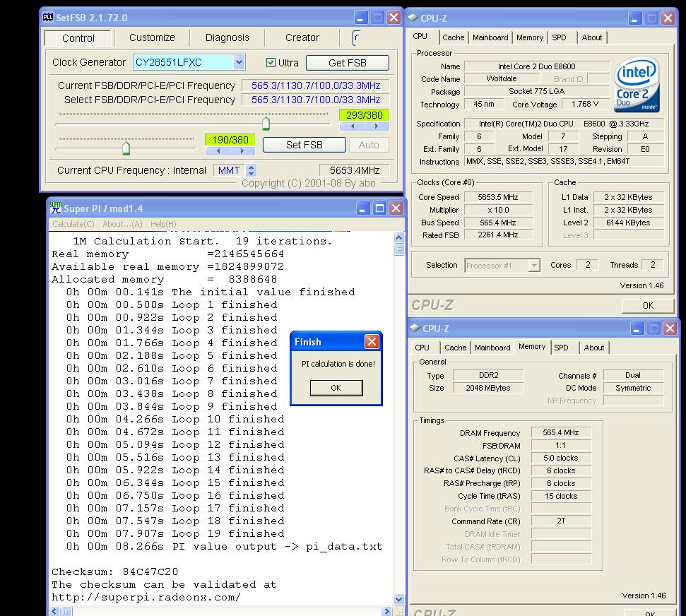Open CPU tab in bottom CPU-Z window
The image size is (686, 616).
point(422,348)
